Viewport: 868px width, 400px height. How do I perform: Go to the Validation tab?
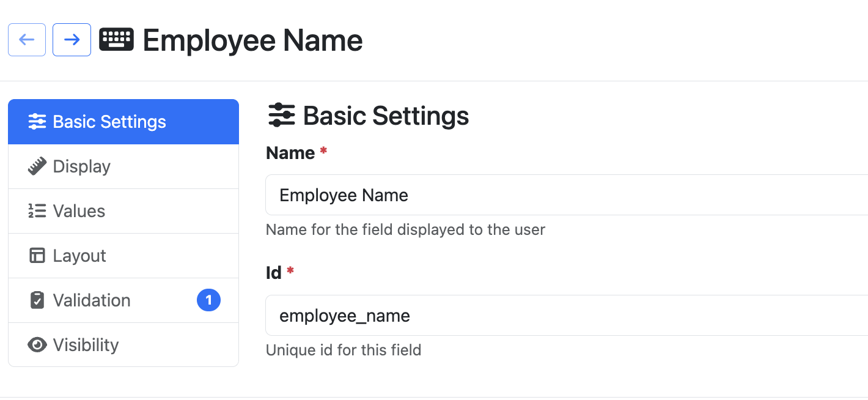click(x=123, y=300)
